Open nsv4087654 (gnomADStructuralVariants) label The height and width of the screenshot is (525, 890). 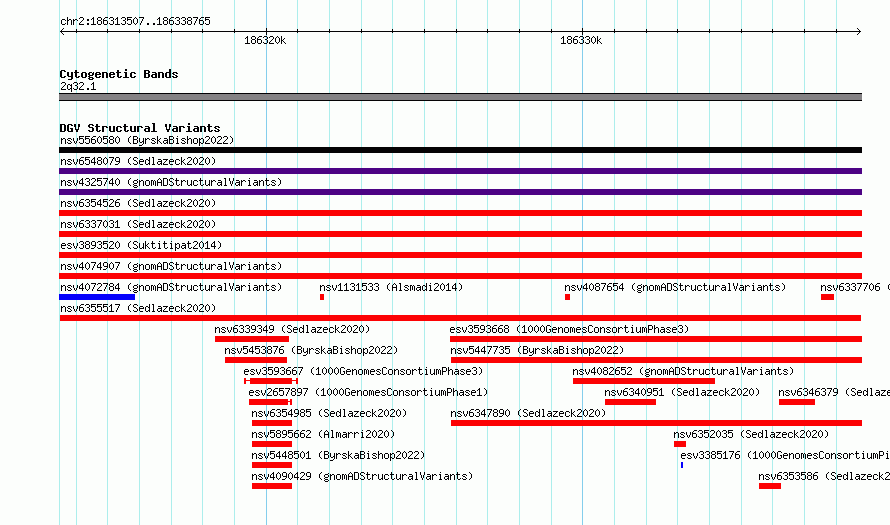click(675, 287)
